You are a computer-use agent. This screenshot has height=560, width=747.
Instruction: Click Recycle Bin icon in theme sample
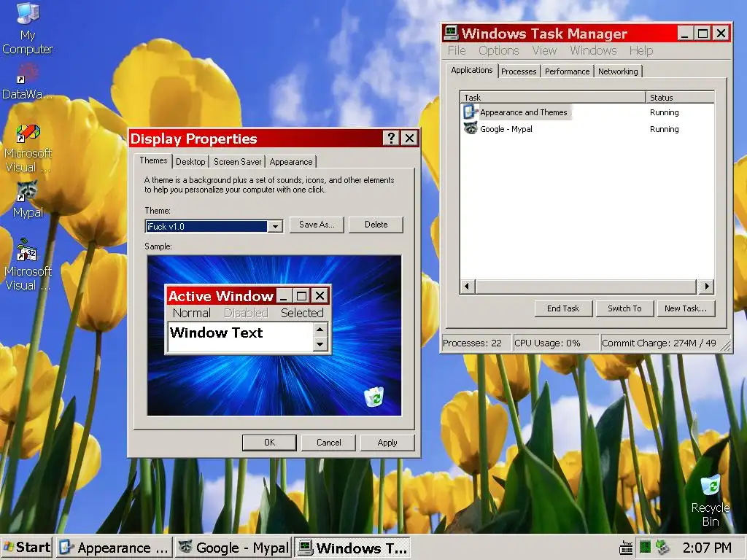(x=374, y=397)
